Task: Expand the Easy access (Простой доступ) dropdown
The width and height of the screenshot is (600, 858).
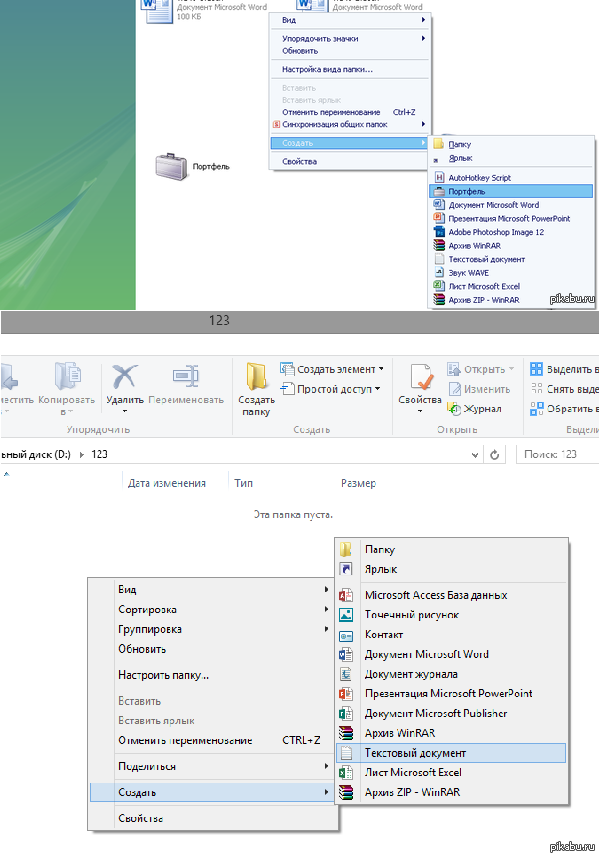Action: tap(377, 389)
